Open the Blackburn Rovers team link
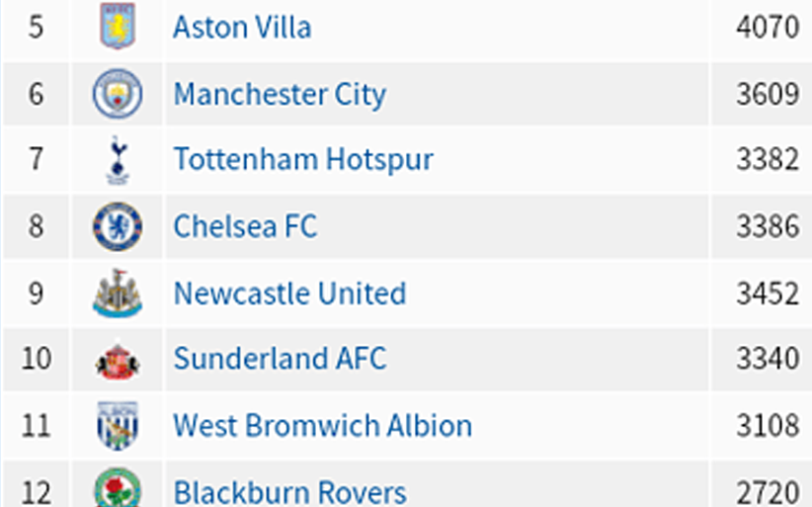 (289, 492)
